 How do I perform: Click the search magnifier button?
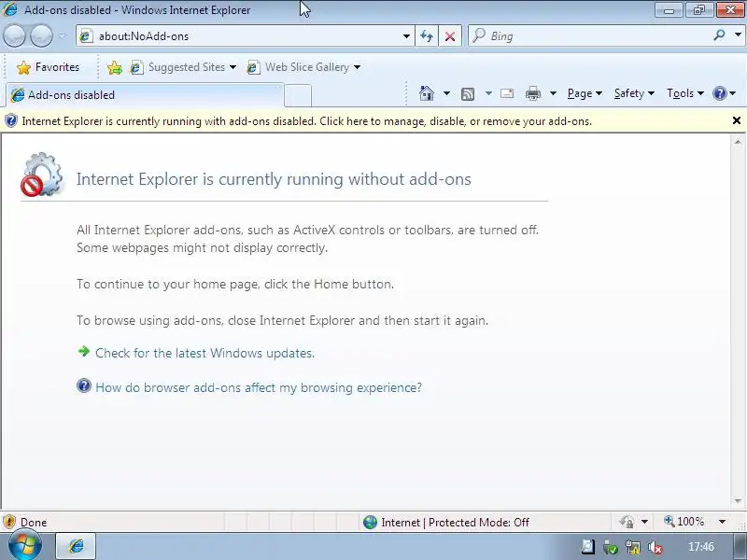click(x=719, y=35)
